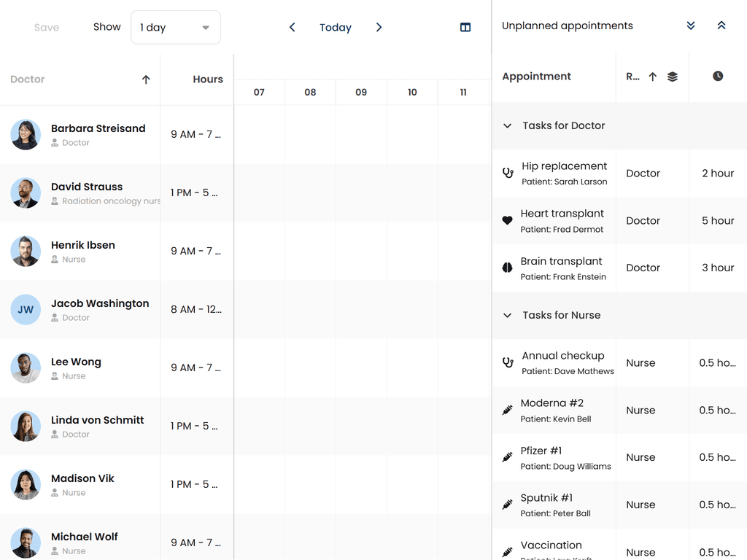Collapse all unplanned appointment groups
The width and height of the screenshot is (747, 560).
(721, 26)
